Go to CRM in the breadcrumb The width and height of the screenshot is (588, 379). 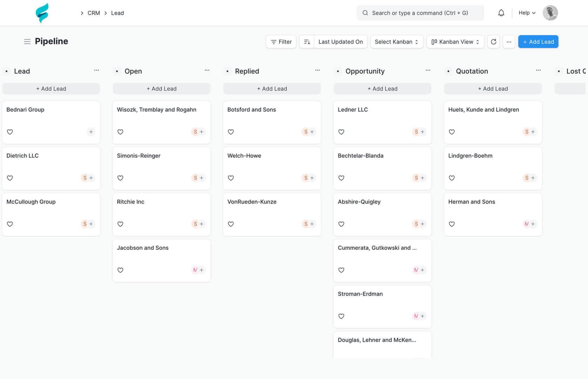[94, 13]
